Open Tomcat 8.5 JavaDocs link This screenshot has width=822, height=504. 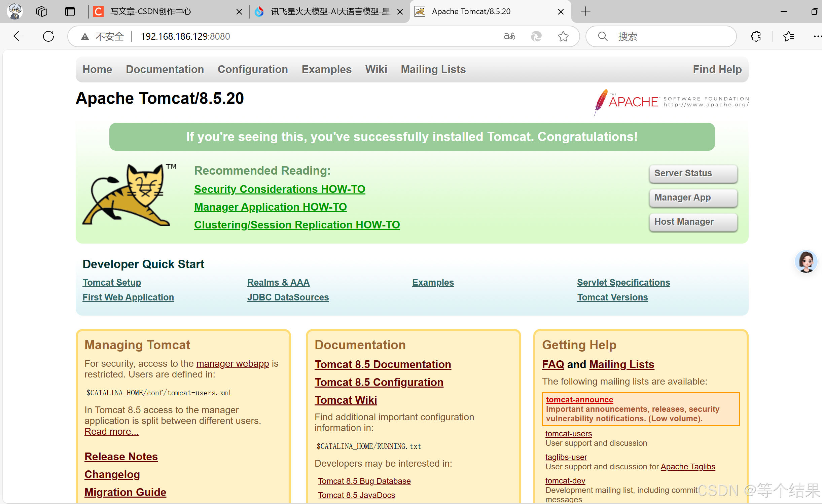[357, 495]
